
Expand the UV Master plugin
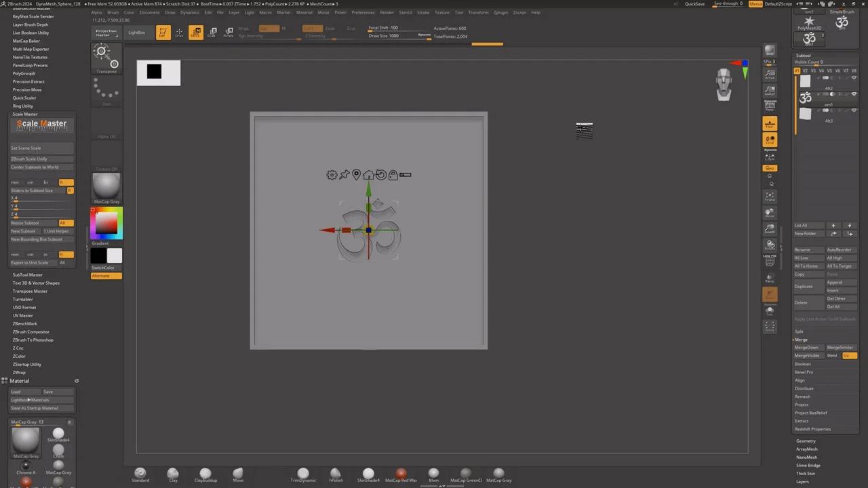(22, 315)
